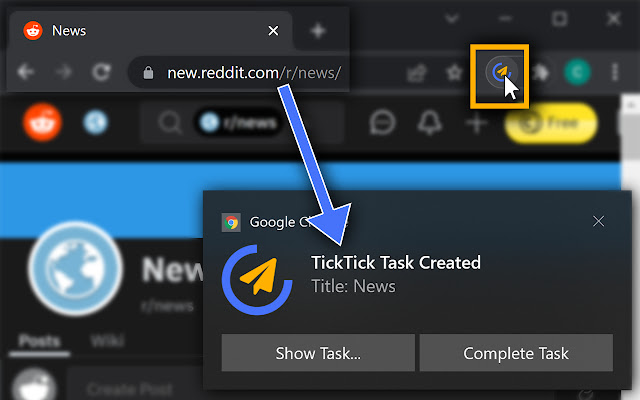Click the r/news globe community avatar
Screen dimensions: 640x400
(75, 269)
